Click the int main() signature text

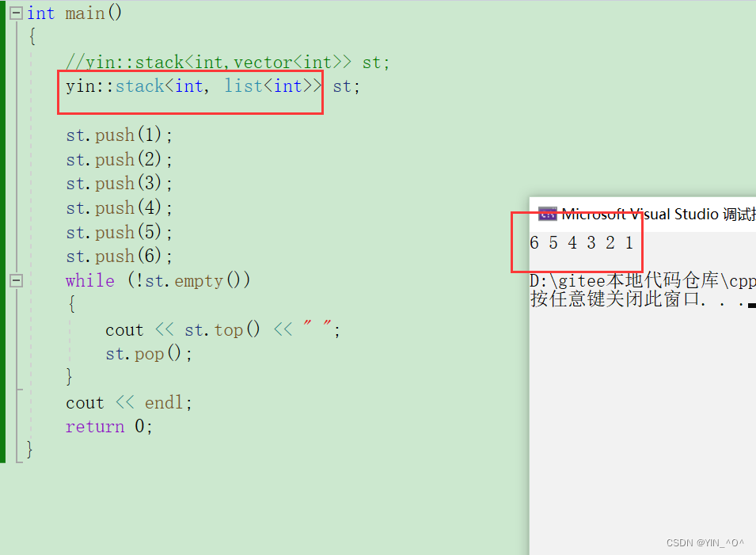pos(74,13)
